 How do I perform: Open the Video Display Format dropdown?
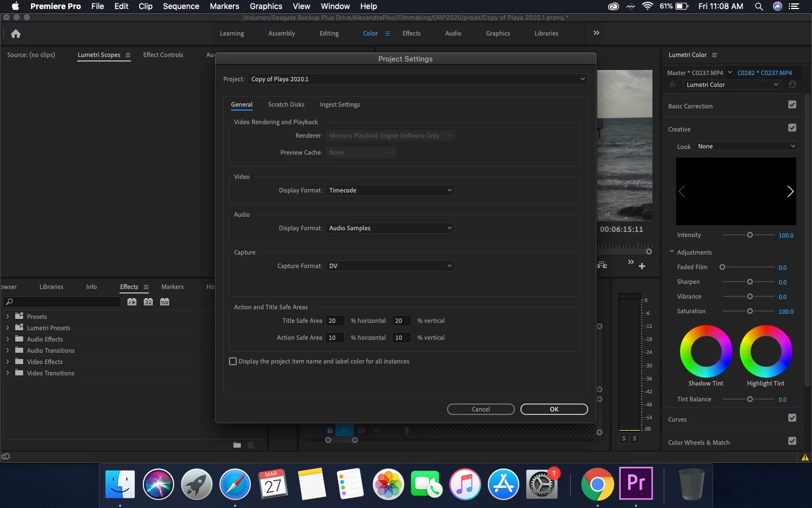(x=390, y=191)
